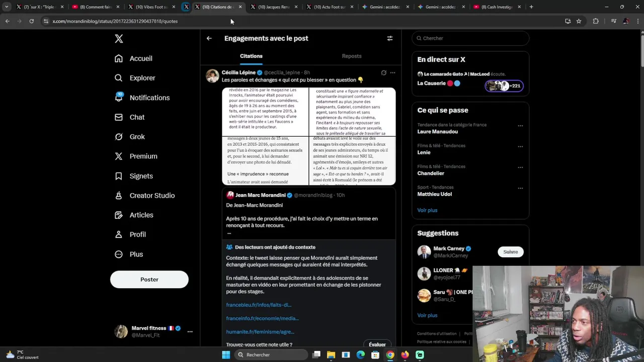Open the Conditions d'utilisation footer link
644x362 pixels.
437,333
